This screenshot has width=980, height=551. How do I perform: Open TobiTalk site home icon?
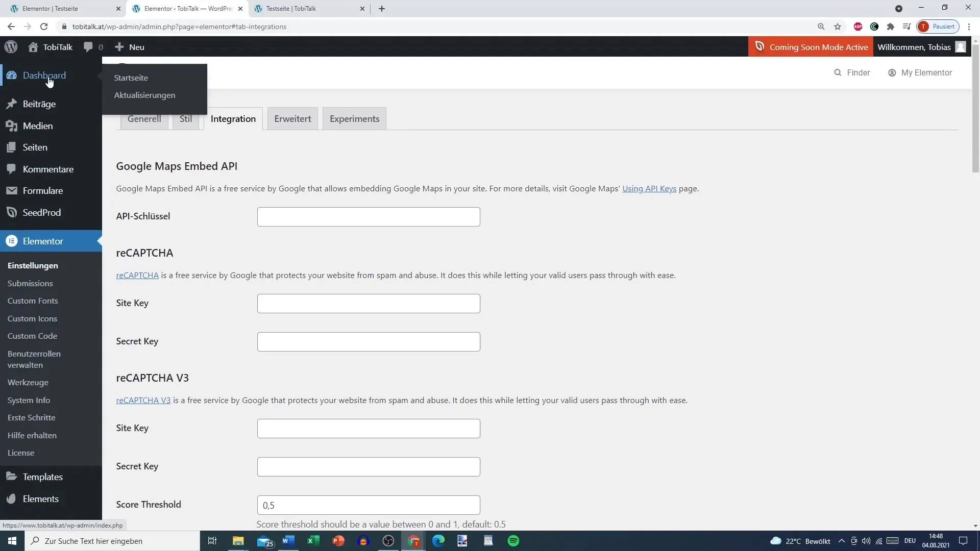point(33,47)
